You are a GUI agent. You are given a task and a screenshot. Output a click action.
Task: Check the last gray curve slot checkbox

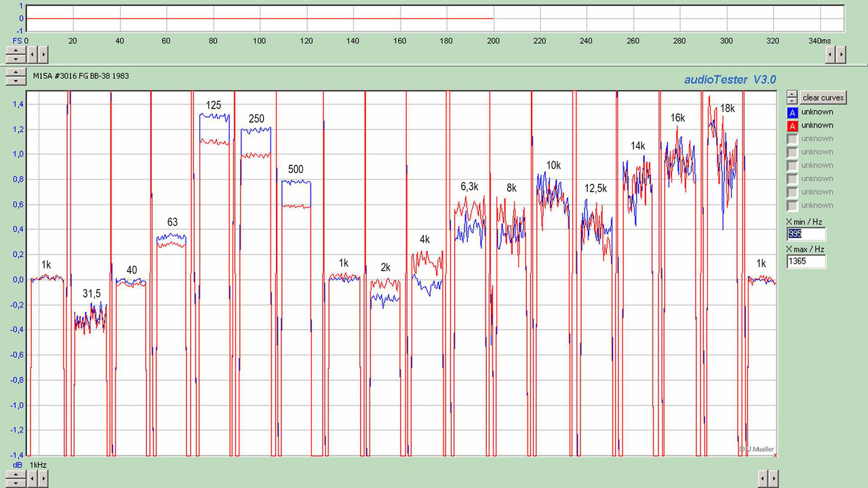pyautogui.click(x=792, y=205)
